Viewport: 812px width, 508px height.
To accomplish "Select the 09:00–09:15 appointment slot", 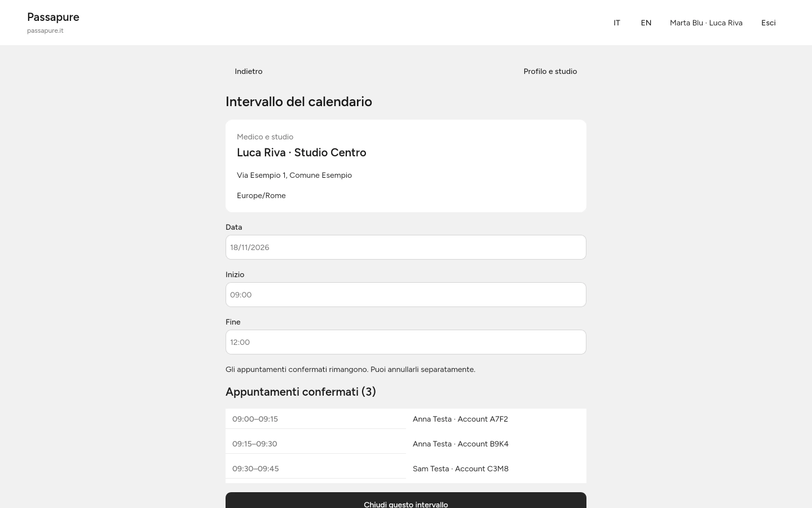I will coord(316,419).
